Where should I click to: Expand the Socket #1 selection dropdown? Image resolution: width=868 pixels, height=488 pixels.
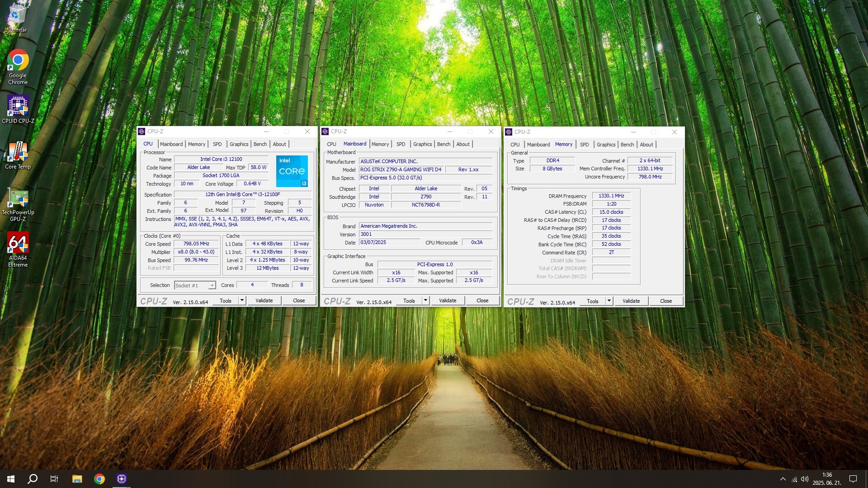pos(212,286)
